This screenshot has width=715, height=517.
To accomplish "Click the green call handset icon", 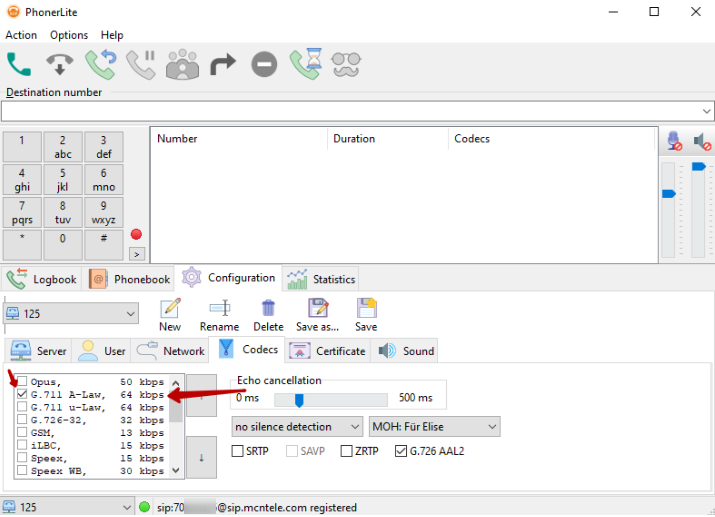I will pos(19,64).
